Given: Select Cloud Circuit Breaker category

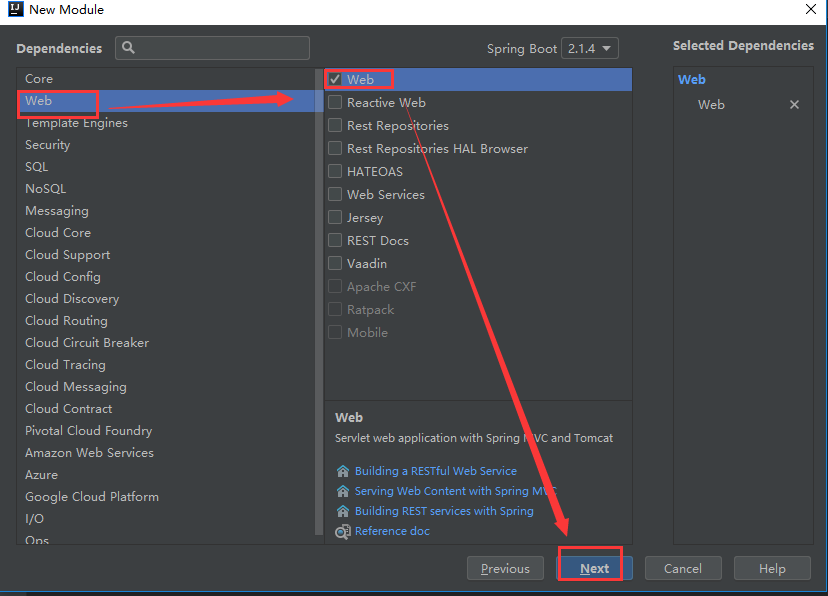Looking at the screenshot, I should (x=166, y=343).
